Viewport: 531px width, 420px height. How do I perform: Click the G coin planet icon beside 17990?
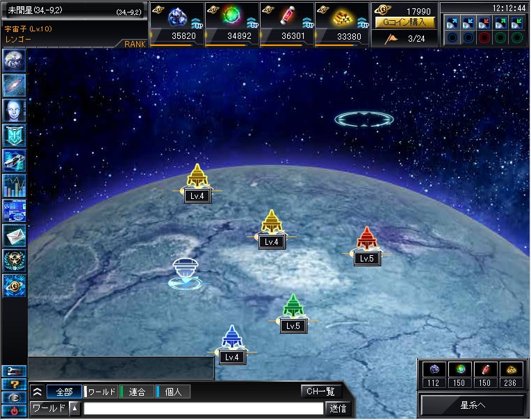tap(383, 10)
